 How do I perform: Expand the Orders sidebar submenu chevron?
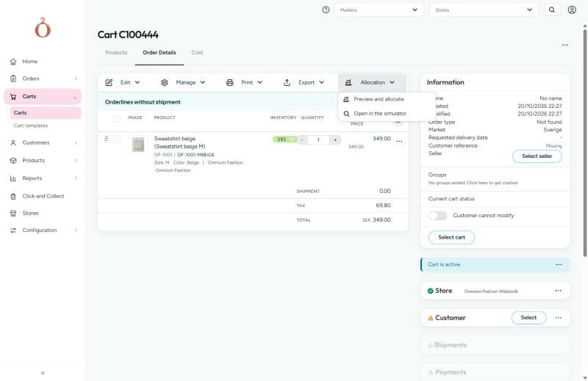[76, 79]
